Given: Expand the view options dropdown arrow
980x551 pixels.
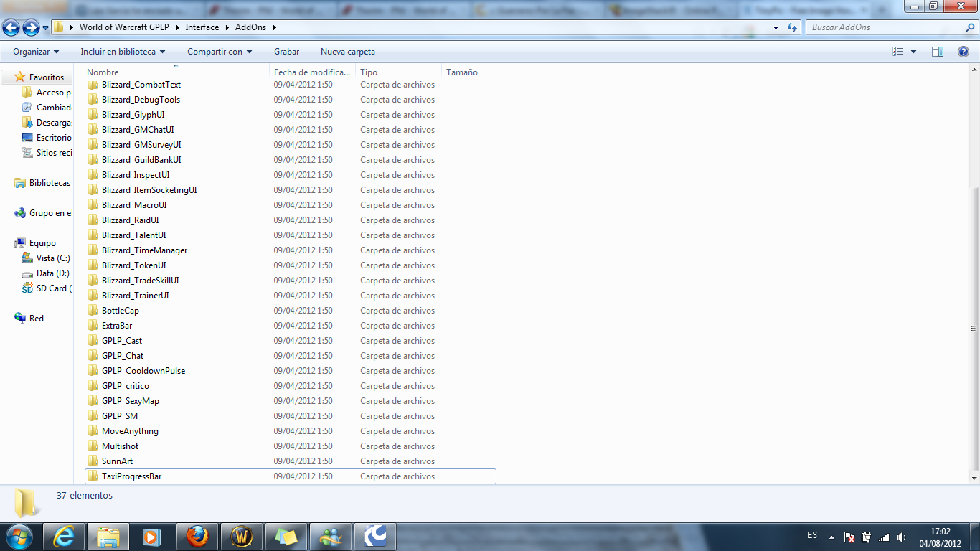Looking at the screenshot, I should (913, 52).
